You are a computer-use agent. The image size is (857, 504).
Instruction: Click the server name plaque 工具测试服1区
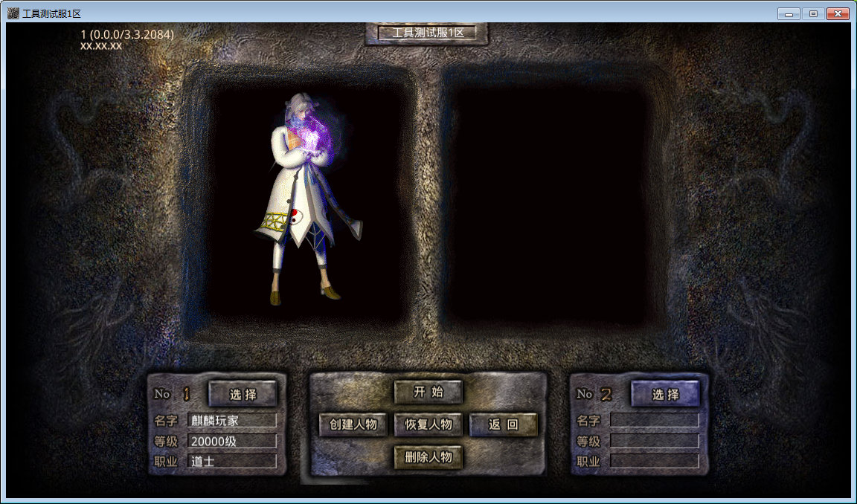pos(427,33)
